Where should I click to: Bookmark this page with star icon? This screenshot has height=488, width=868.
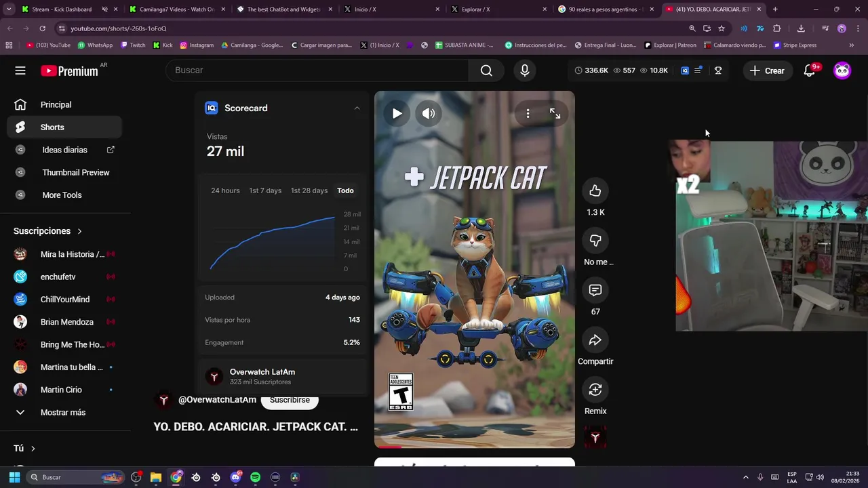click(722, 28)
